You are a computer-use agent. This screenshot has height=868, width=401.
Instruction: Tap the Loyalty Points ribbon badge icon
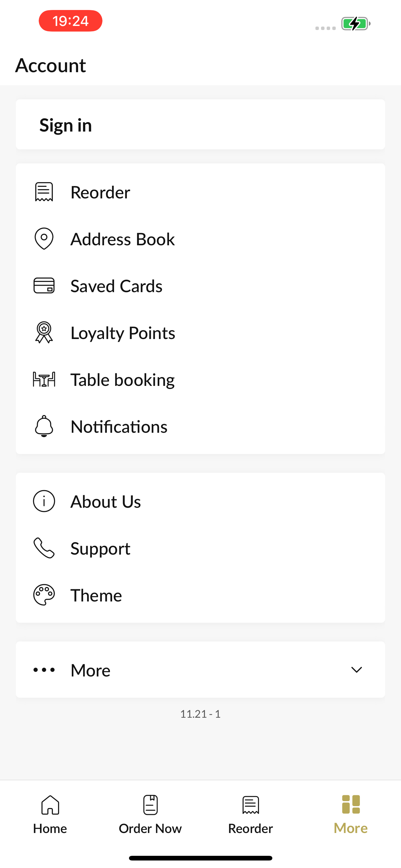click(44, 332)
